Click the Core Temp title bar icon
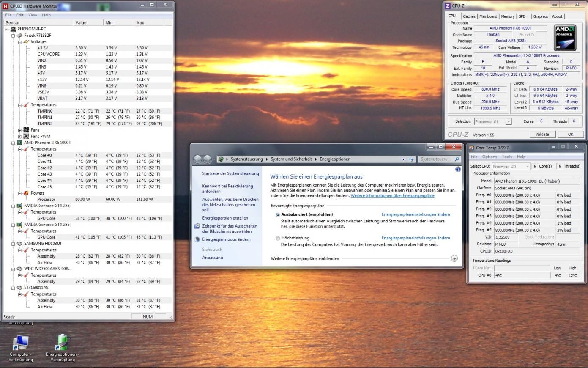Viewport: 588px width, 368px height. pos(471,148)
